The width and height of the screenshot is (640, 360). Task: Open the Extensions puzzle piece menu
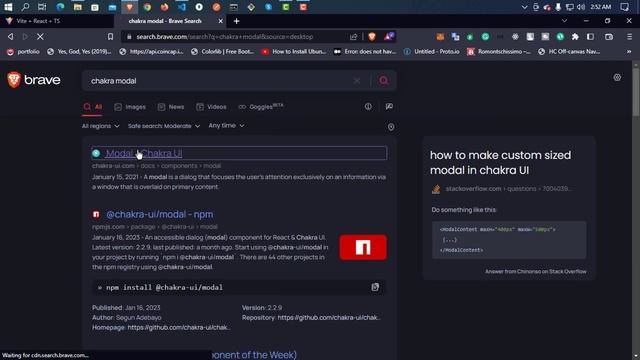[575, 37]
